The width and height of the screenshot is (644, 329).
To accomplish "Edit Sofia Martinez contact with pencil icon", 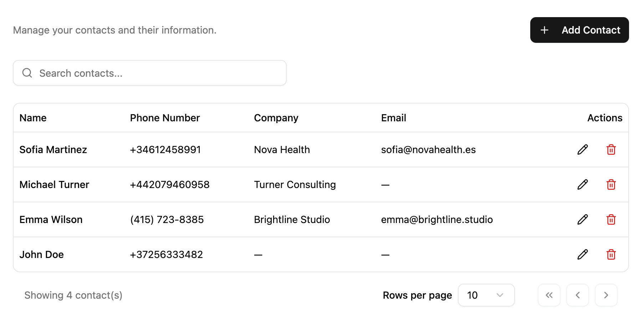I will (582, 150).
